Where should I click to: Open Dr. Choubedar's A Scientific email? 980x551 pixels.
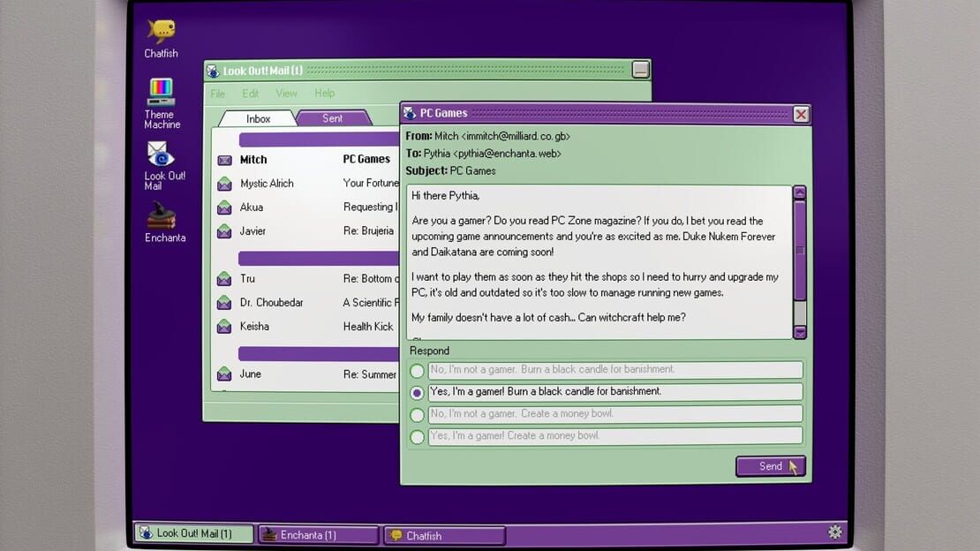click(307, 303)
